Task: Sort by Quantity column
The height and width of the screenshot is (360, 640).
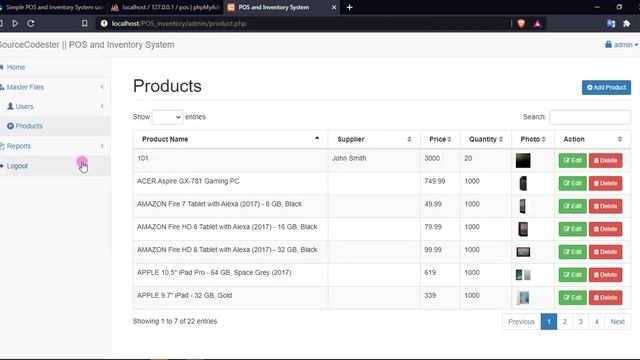Action: coord(486,139)
